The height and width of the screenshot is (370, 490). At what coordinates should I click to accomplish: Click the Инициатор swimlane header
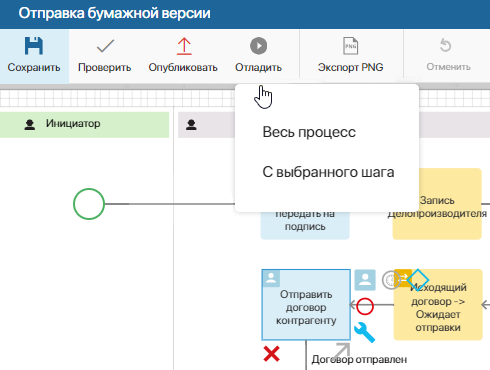[84, 125]
